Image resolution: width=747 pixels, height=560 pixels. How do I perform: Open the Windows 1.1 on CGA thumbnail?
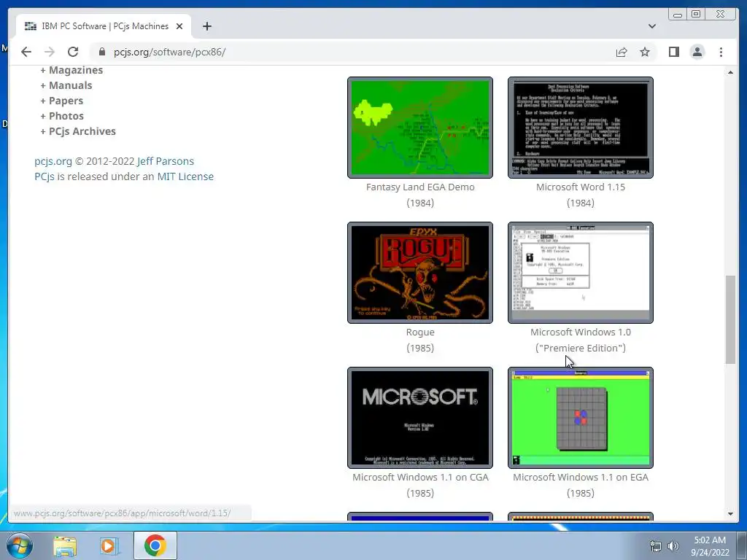coord(420,418)
